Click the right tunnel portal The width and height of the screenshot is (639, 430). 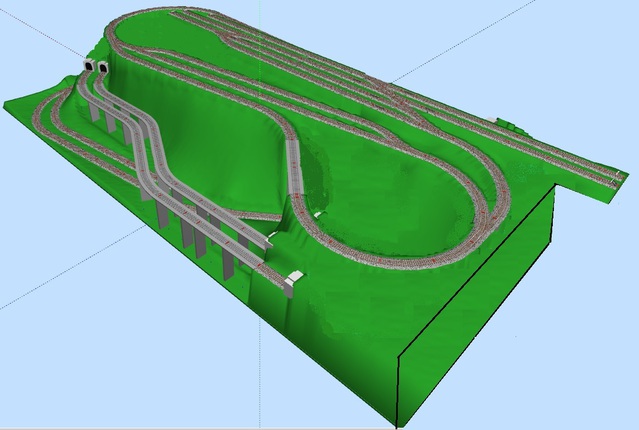[x=103, y=68]
